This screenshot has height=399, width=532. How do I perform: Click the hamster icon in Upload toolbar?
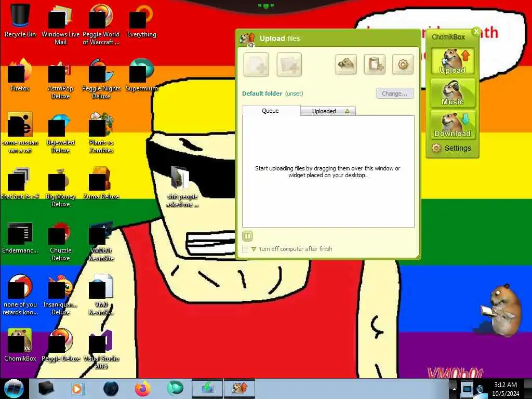(345, 64)
